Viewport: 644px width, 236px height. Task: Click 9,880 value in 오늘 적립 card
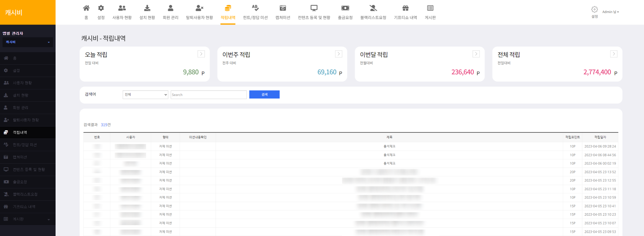[191, 72]
